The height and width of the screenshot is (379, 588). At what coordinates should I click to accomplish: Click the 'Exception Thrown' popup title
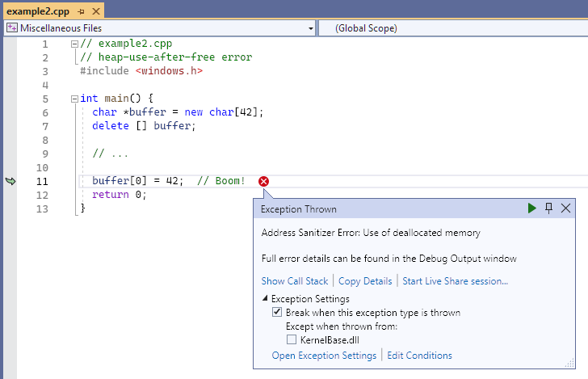pos(299,209)
